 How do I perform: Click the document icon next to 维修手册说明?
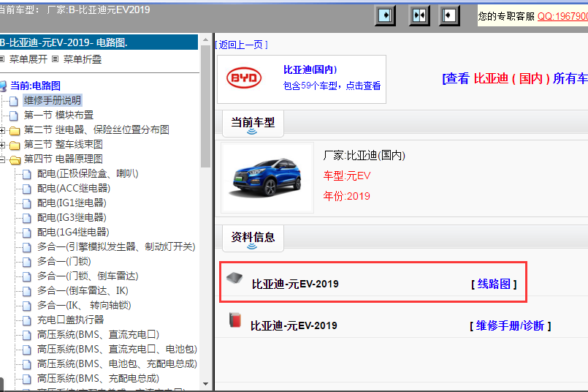click(14, 101)
